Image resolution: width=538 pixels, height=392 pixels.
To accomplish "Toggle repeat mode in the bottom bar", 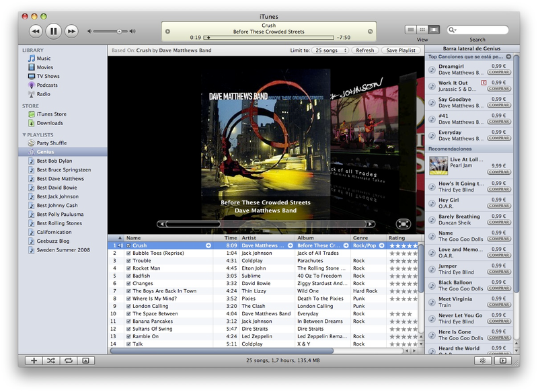I will 69,360.
